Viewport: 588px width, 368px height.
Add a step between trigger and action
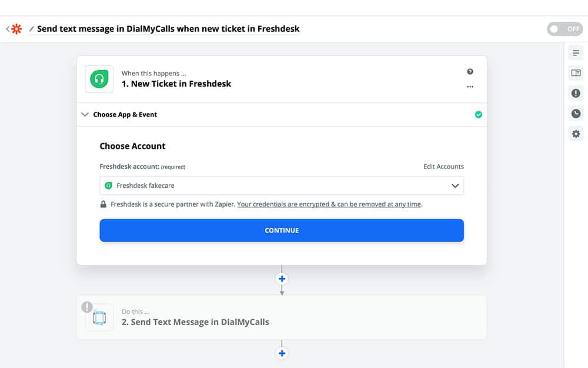[x=282, y=279]
